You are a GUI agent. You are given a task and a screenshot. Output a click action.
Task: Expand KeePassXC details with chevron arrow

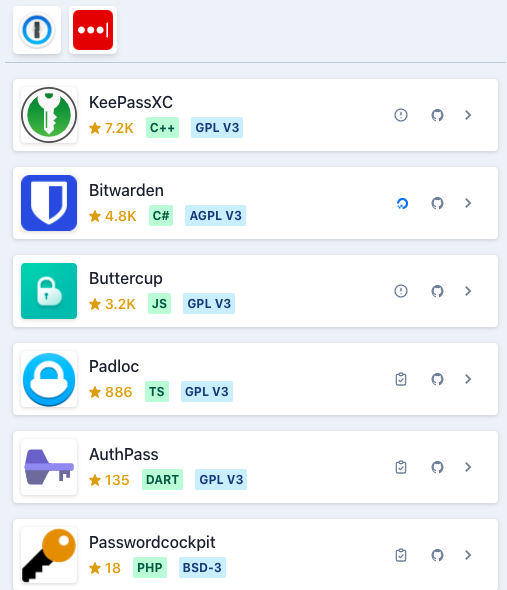(468, 115)
